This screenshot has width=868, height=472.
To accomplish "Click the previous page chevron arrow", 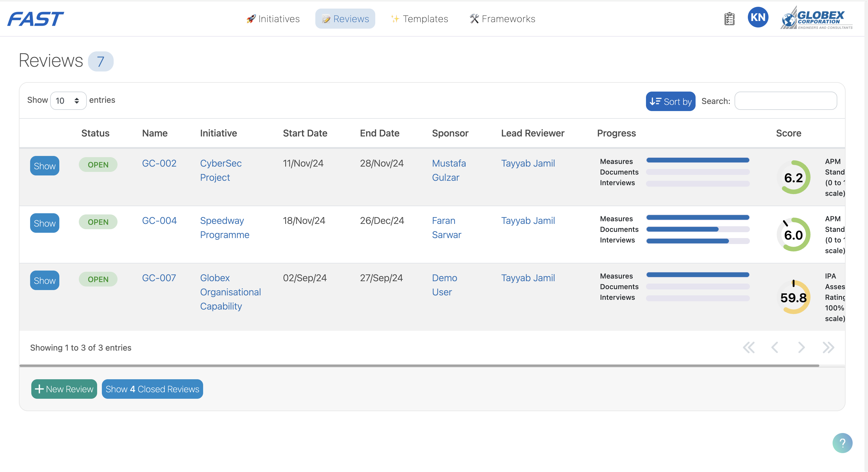I will point(775,347).
